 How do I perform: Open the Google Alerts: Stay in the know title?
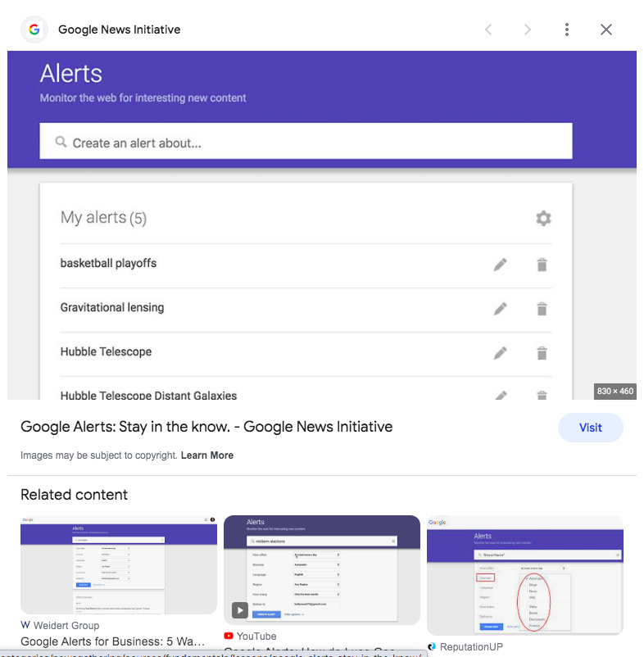pyautogui.click(x=206, y=427)
